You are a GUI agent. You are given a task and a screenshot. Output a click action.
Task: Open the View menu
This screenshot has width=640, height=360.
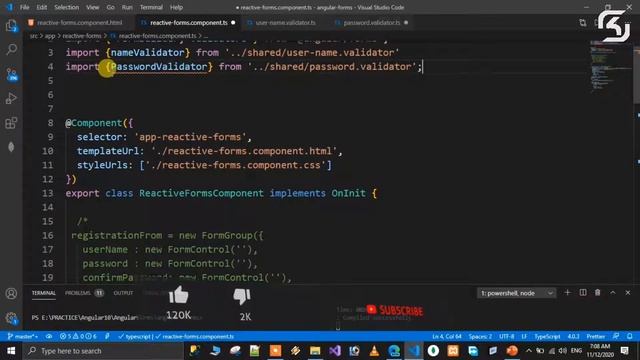click(x=93, y=7)
